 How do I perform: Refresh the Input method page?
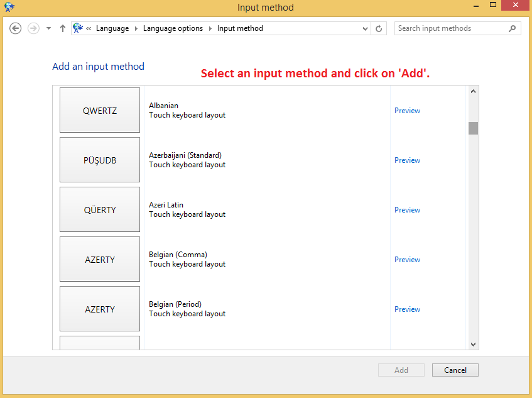pos(379,28)
